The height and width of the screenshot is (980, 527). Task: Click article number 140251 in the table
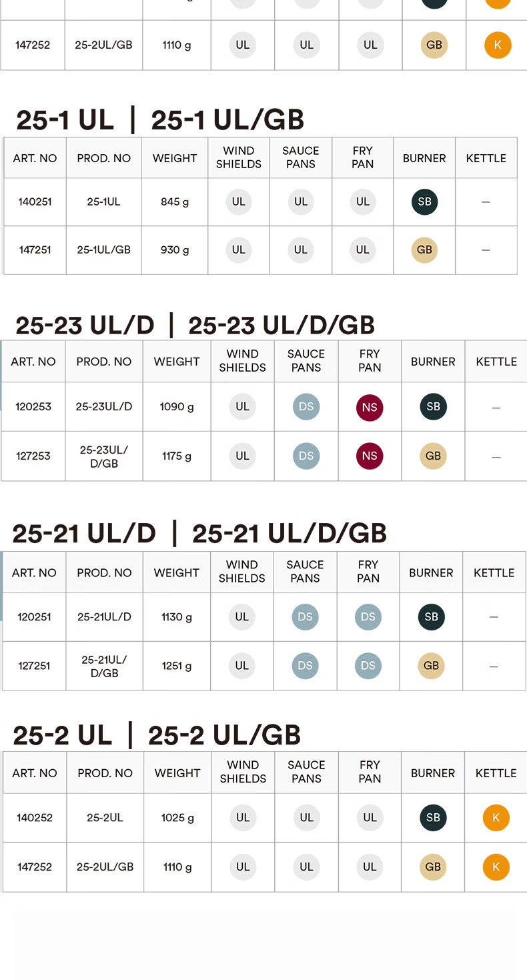pos(35,201)
